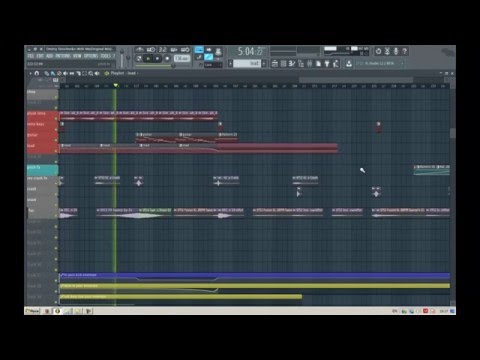Click the red tray icon in system tray
This screenshot has height=360, width=480.
coord(425,311)
